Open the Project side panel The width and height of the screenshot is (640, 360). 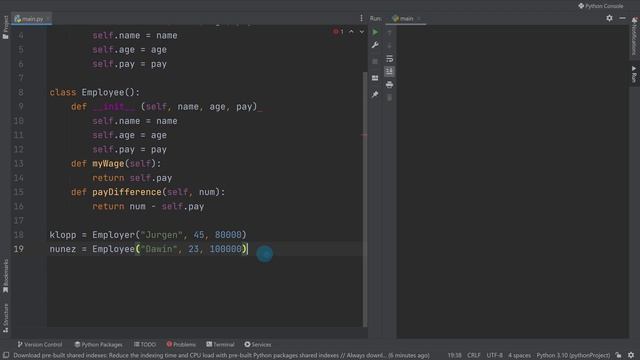5,27
